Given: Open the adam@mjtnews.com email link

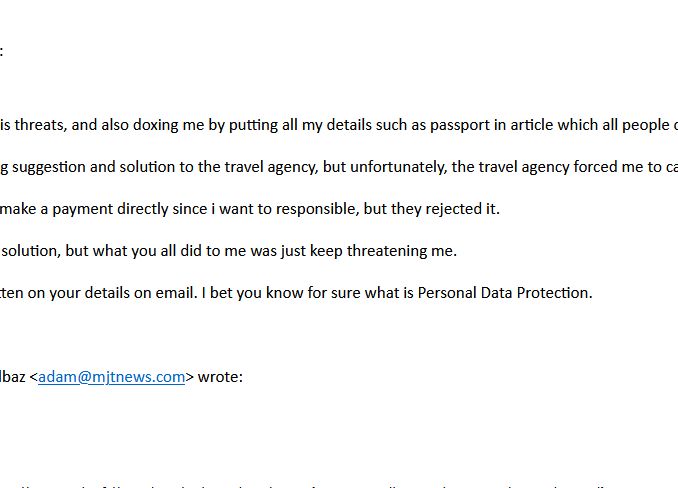Looking at the screenshot, I should point(111,377).
